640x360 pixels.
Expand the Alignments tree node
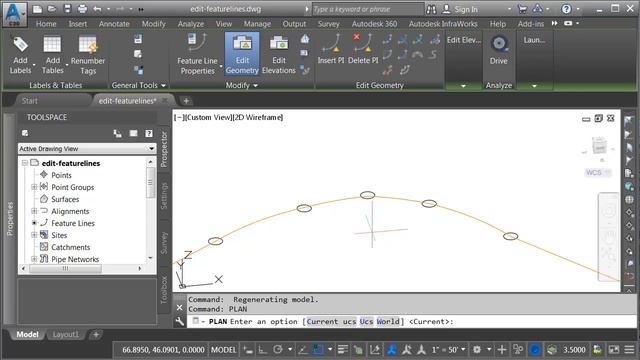(x=34, y=211)
